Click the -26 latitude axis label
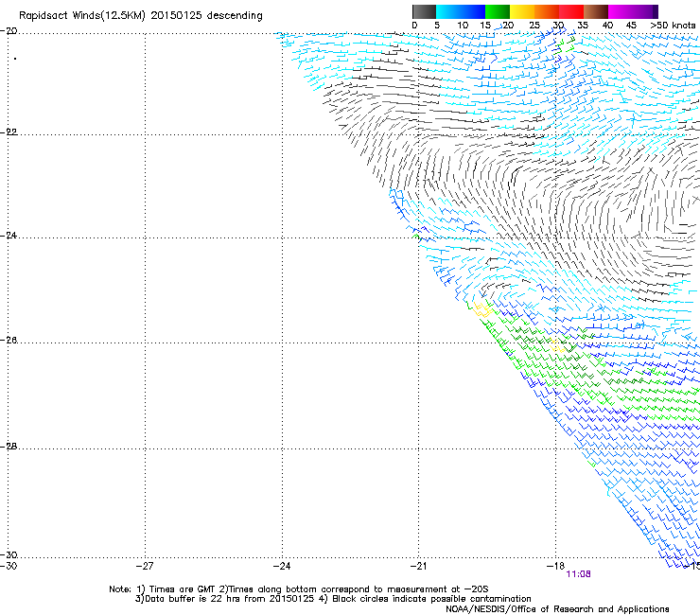Image resolution: width=700 pixels, height=615 pixels. pos(9,341)
